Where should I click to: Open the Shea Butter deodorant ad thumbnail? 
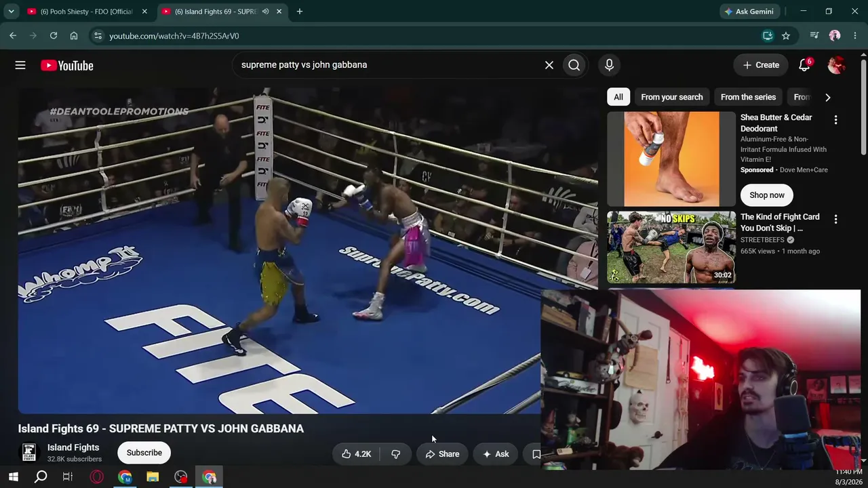pos(671,159)
